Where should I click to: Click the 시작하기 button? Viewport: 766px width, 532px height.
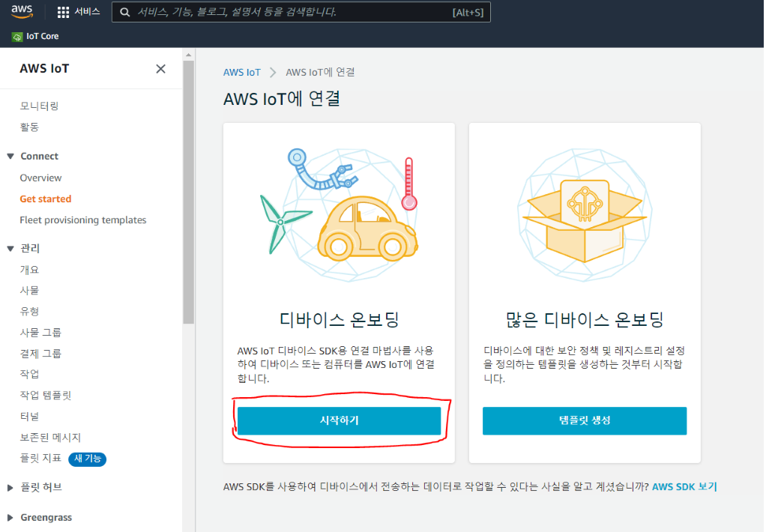(x=339, y=420)
